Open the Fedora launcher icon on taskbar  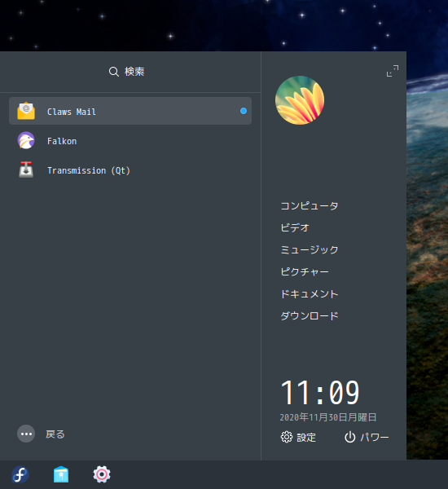click(x=20, y=474)
